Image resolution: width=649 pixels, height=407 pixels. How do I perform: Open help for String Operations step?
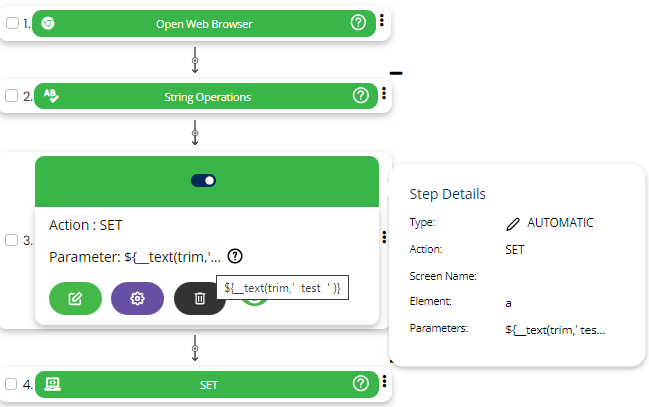click(x=361, y=96)
